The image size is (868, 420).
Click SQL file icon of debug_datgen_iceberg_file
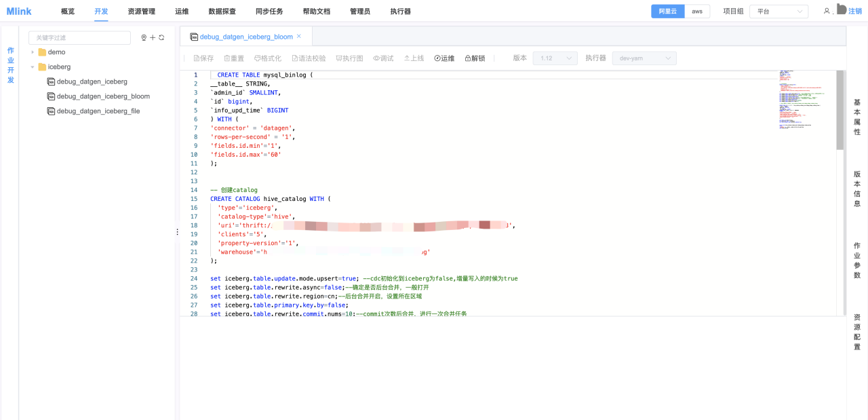(51, 111)
